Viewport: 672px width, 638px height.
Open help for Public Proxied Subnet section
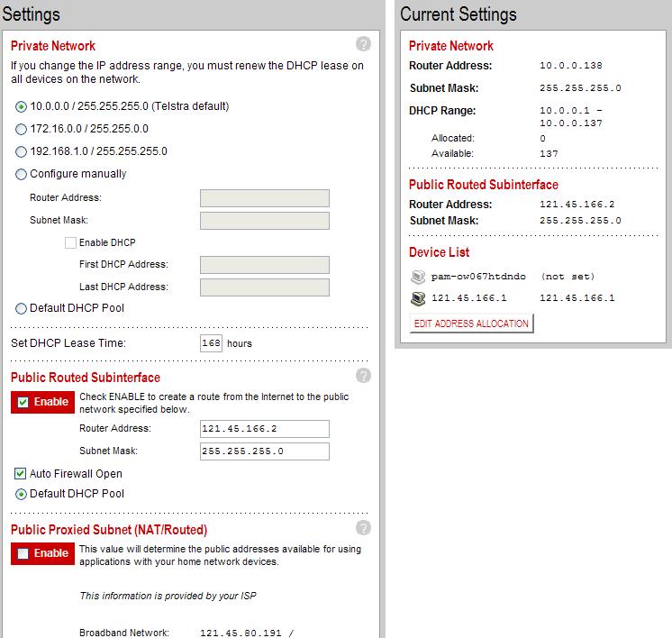[x=363, y=528]
